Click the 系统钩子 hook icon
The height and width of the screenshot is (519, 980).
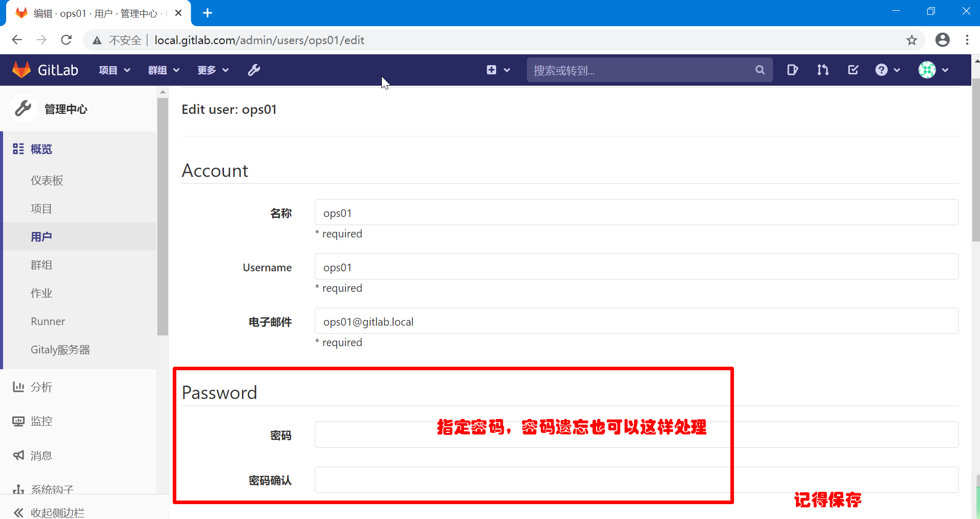click(x=18, y=489)
